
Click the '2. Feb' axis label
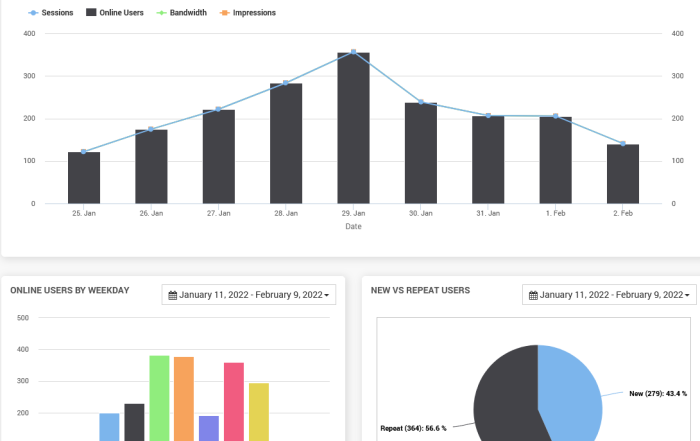(623, 213)
